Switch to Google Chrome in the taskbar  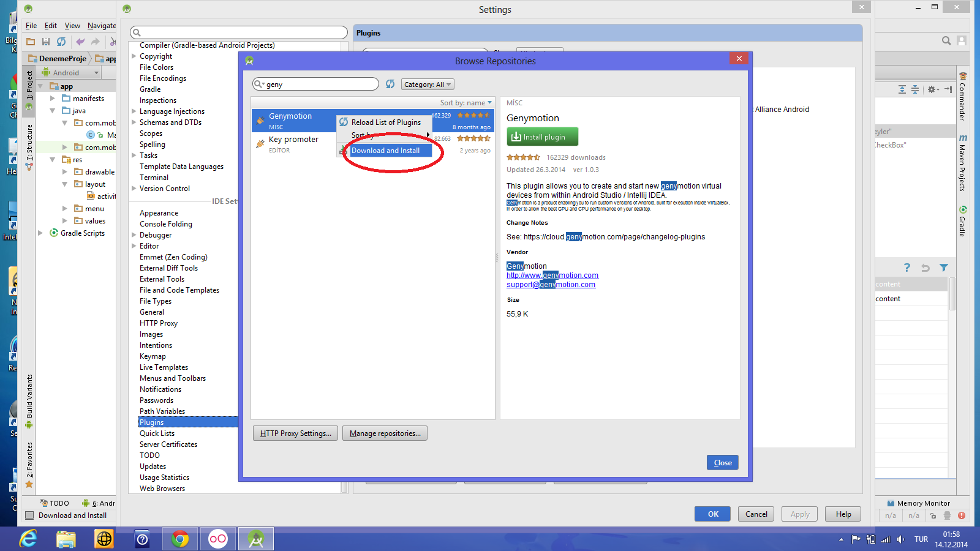(x=180, y=539)
